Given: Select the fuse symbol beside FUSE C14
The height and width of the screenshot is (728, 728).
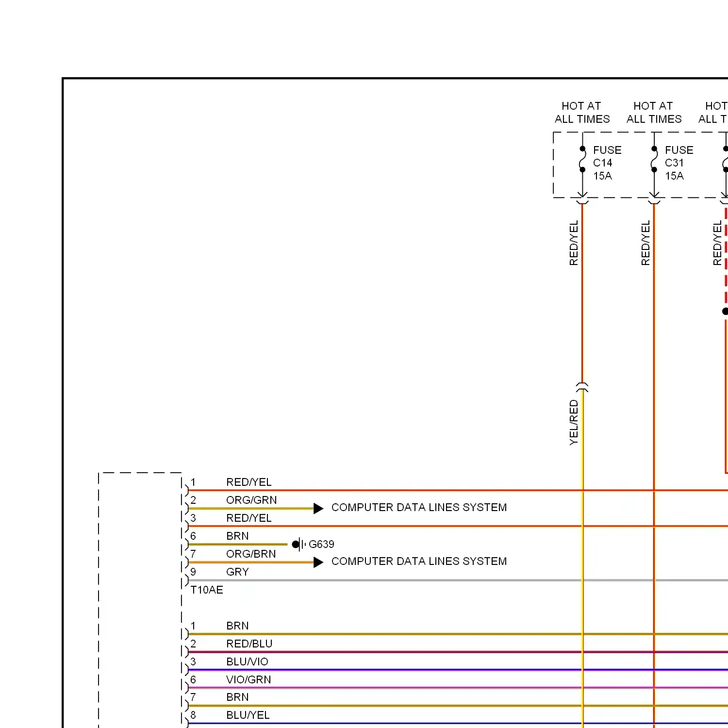Looking at the screenshot, I should coord(582,159).
